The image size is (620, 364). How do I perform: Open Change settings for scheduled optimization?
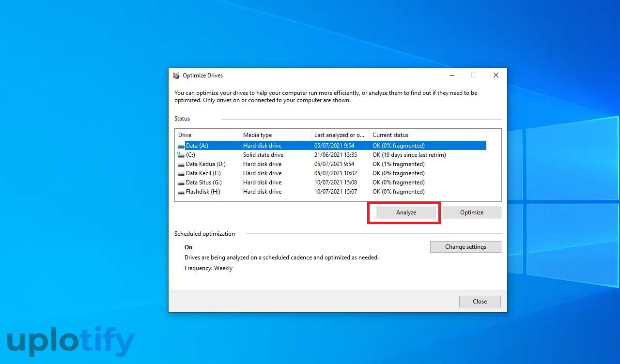[x=465, y=247]
